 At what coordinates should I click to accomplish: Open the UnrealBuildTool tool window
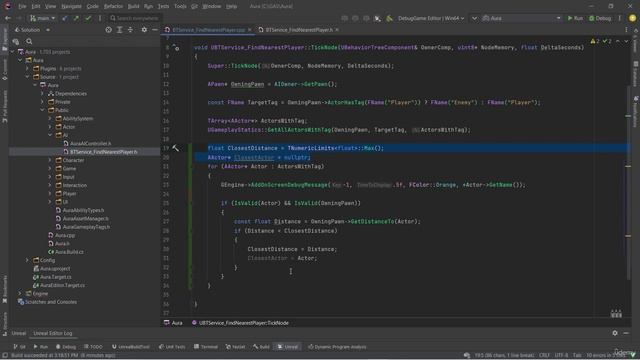pos(131,347)
